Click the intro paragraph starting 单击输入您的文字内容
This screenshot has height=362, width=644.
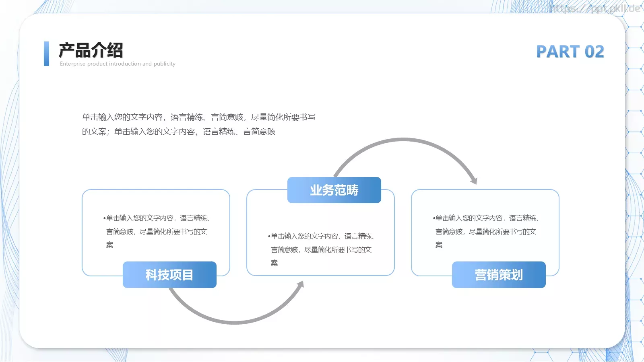[x=199, y=124]
